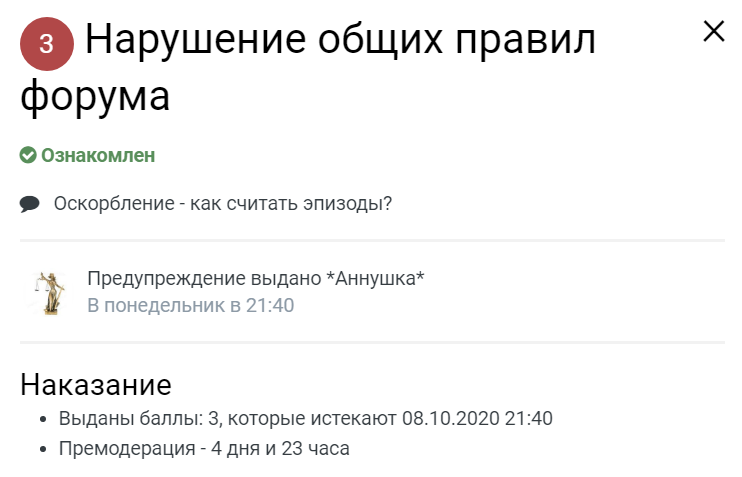Click the dark speech bubble icon

(29, 204)
